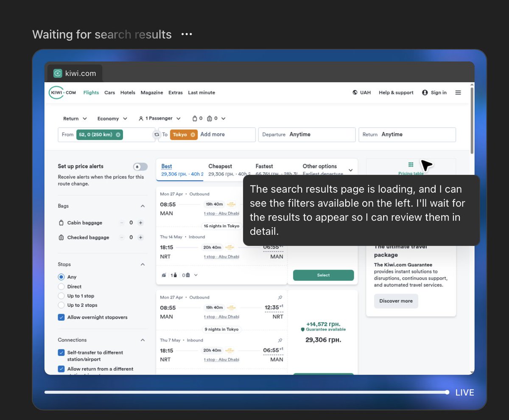This screenshot has height=420, width=509.
Task: Choose Up to 2 stops
Action: tap(61, 305)
